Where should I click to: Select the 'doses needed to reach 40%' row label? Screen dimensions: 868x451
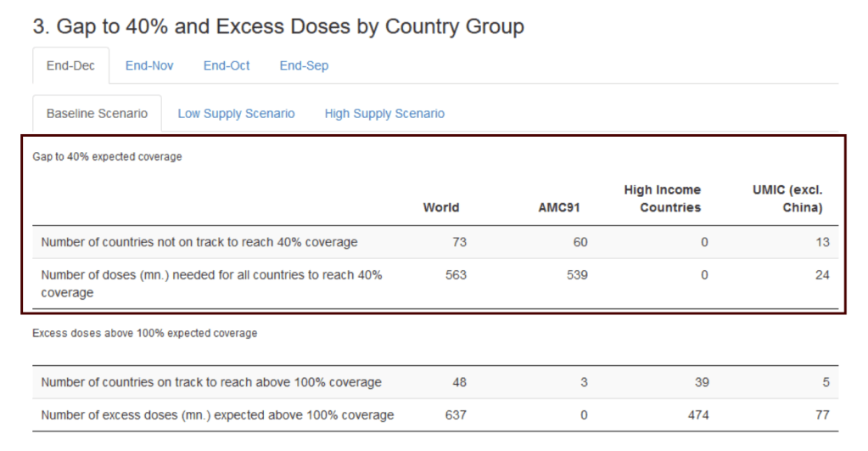tap(211, 284)
